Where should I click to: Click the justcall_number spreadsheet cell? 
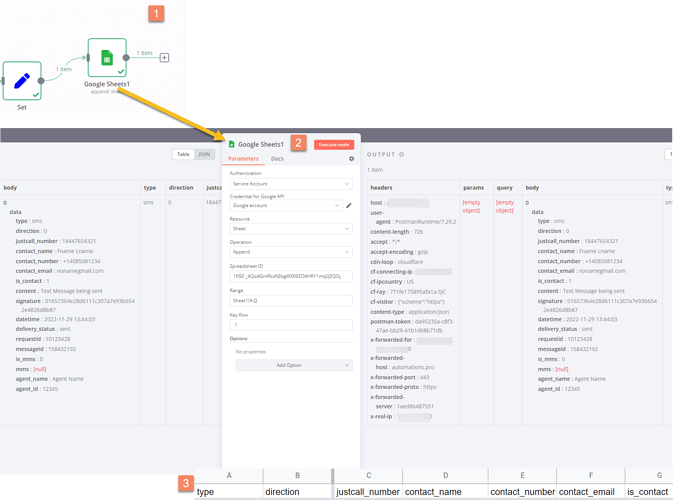[x=368, y=491]
